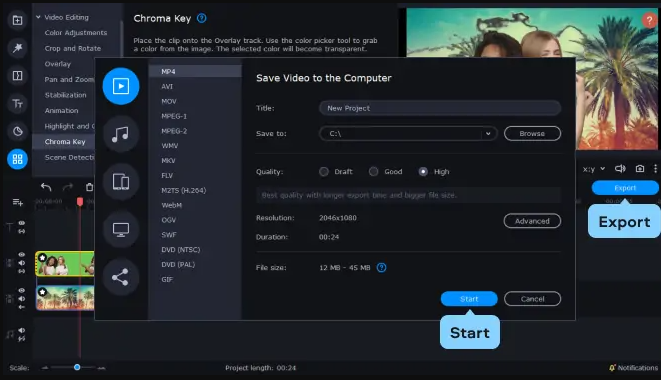Open Color Adjustments in the tools list
661x380 pixels.
point(76,32)
